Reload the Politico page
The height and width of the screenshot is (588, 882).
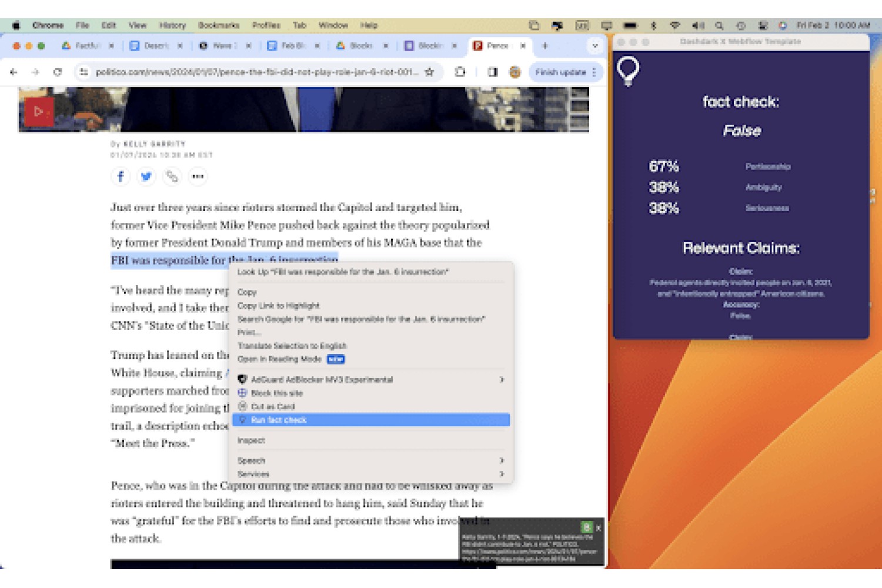tap(57, 72)
